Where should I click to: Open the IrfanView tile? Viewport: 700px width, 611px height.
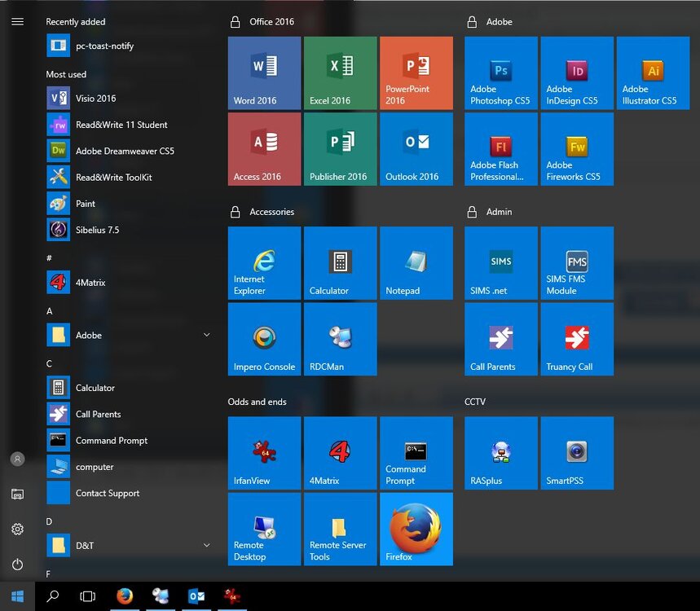[x=264, y=454]
